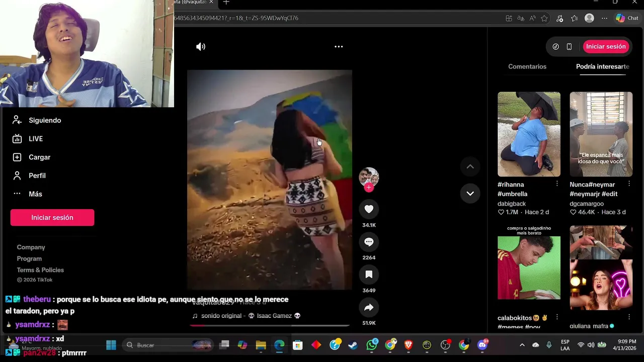Viewport: 644px width, 362px height.
Task: Close the current browser tab
Action: tap(211, 2)
